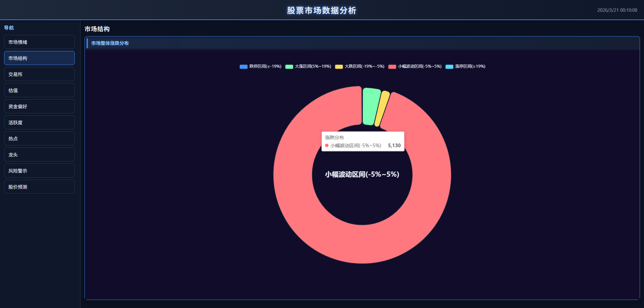Select the 市场结构 sidebar item
Screen dimensions: 644x308
(x=39, y=58)
